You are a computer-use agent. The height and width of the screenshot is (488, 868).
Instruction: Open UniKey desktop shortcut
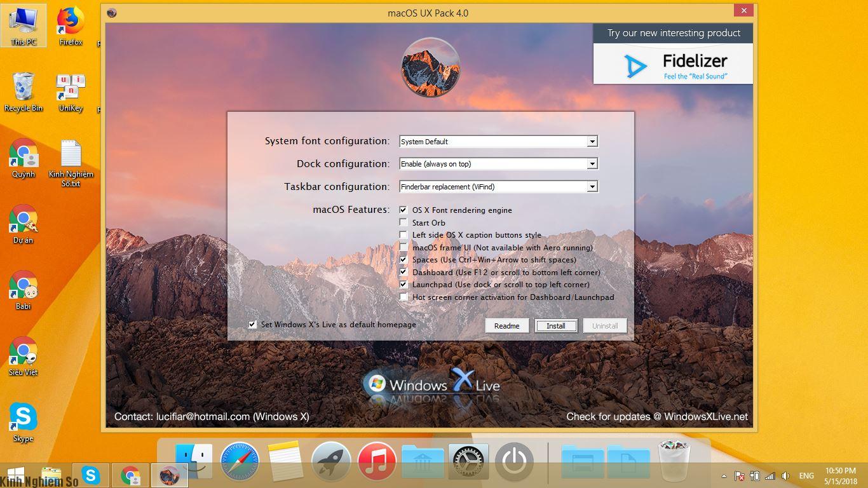71,92
